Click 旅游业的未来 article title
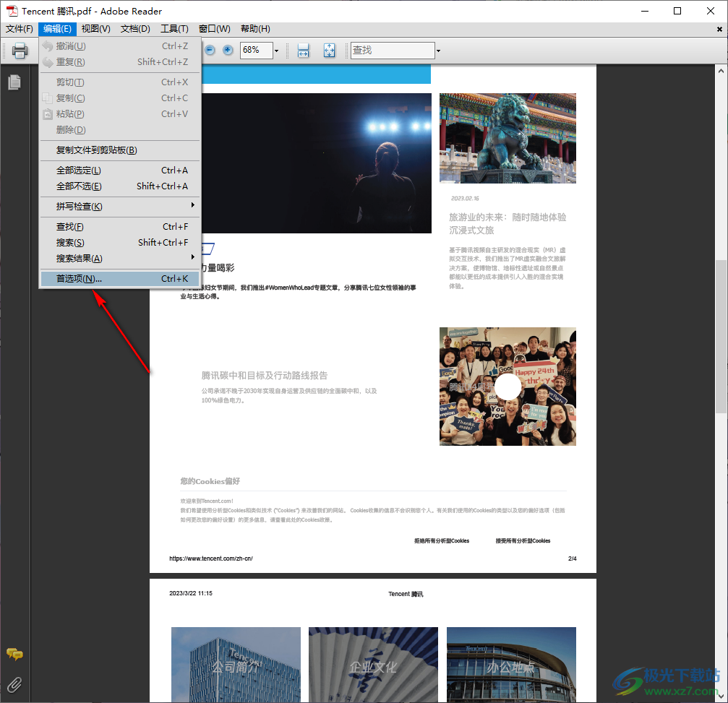728x703 pixels. [508, 224]
